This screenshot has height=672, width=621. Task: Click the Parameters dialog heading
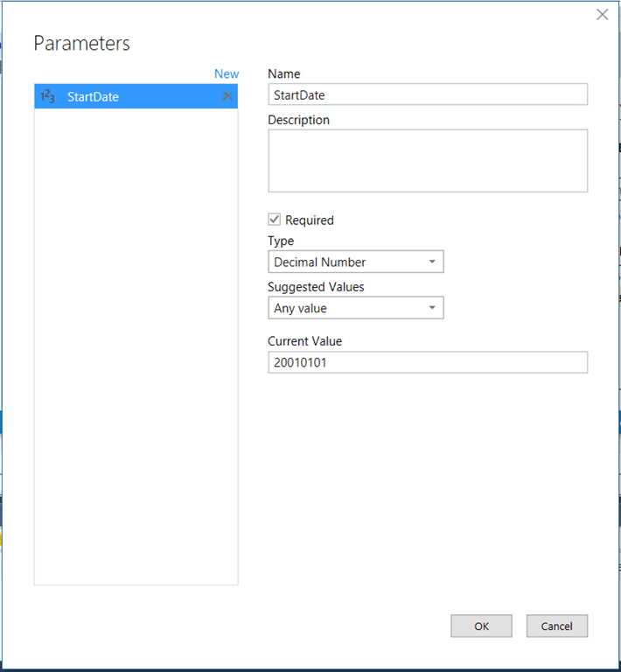click(x=82, y=43)
